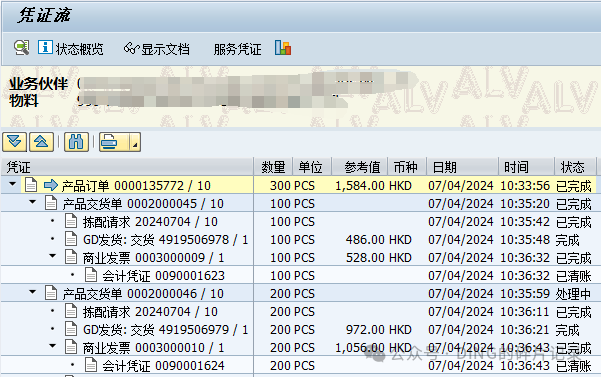
Task: Click the 处理中 status cell
Action: (573, 294)
